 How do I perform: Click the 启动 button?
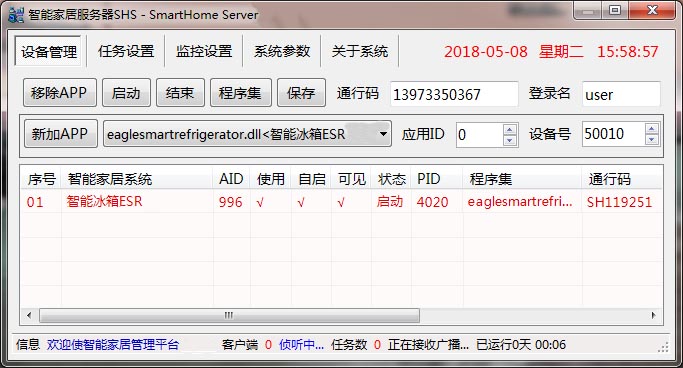tap(126, 93)
